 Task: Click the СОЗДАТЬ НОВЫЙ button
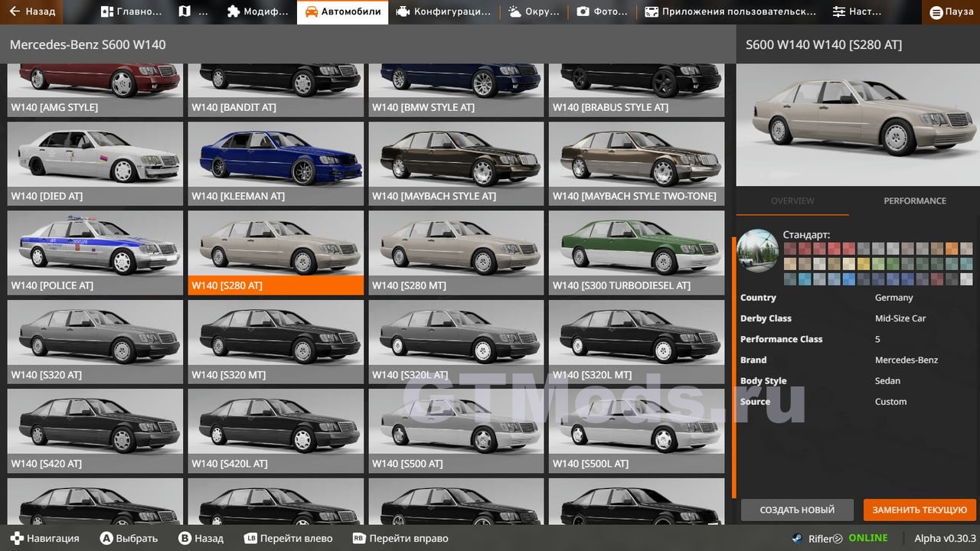coord(797,510)
